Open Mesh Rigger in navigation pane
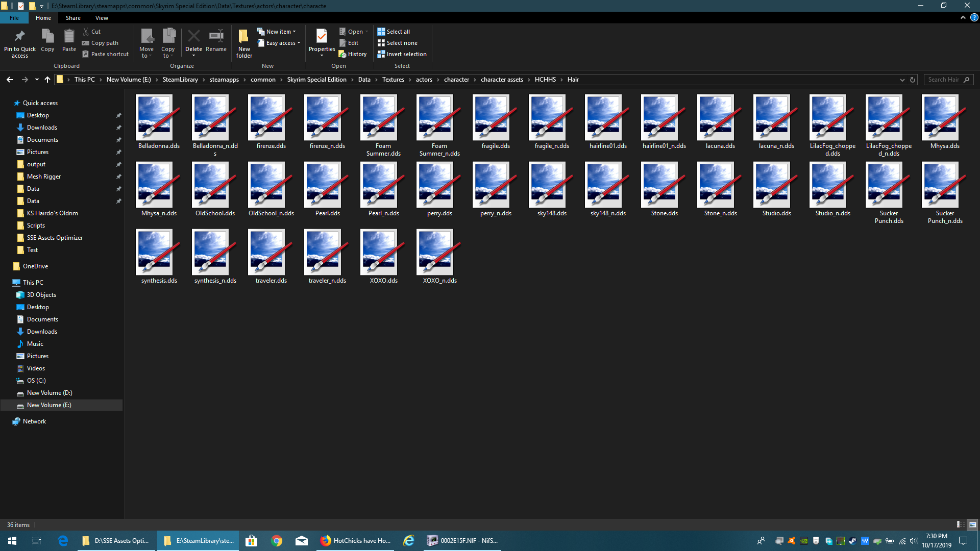 44,177
